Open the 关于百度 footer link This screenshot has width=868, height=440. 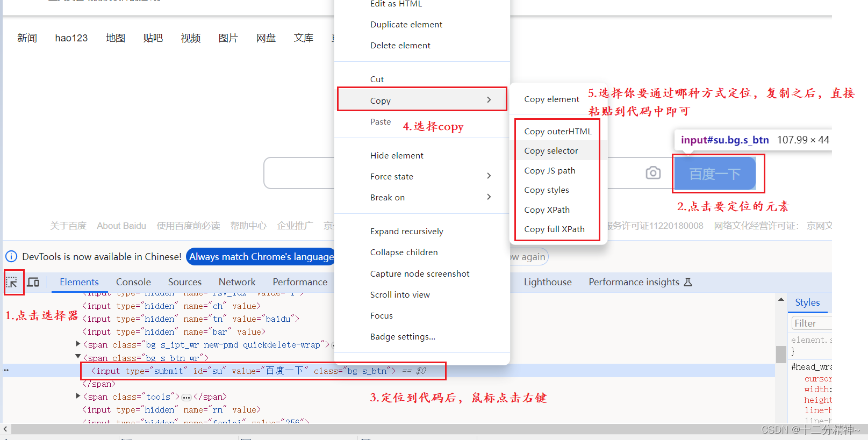click(x=68, y=226)
